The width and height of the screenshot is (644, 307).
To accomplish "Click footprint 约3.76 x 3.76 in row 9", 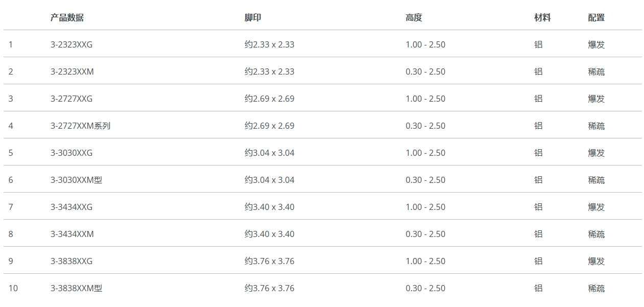I will (269, 261).
